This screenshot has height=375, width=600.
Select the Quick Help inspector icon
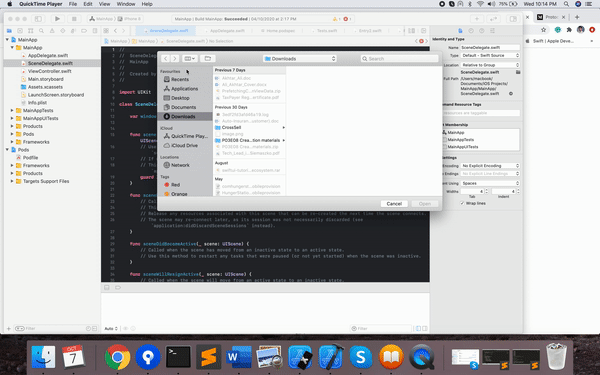(482, 31)
